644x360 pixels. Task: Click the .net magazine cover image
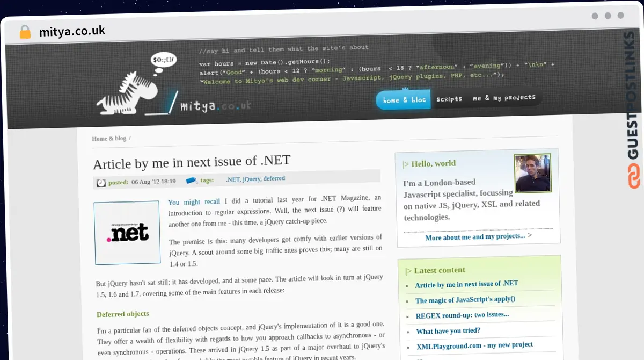click(127, 233)
